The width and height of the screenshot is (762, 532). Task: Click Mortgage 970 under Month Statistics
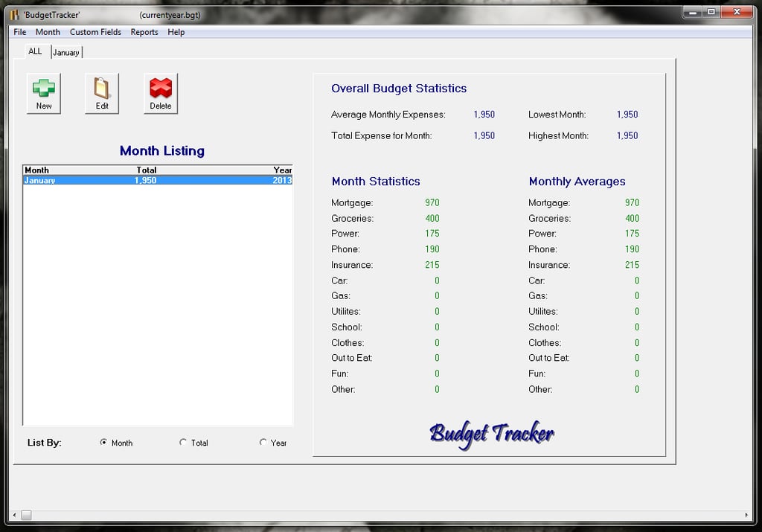coord(432,202)
